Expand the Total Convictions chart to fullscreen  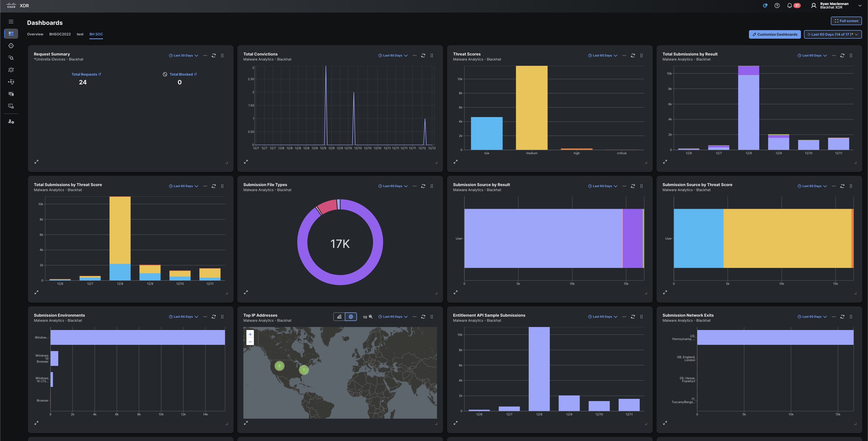click(x=246, y=162)
